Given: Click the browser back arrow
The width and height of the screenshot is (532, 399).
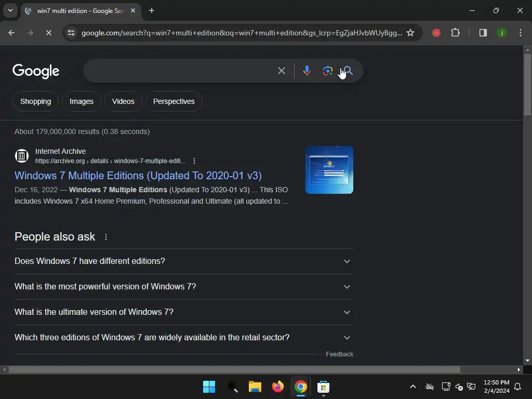Looking at the screenshot, I should tap(11, 33).
